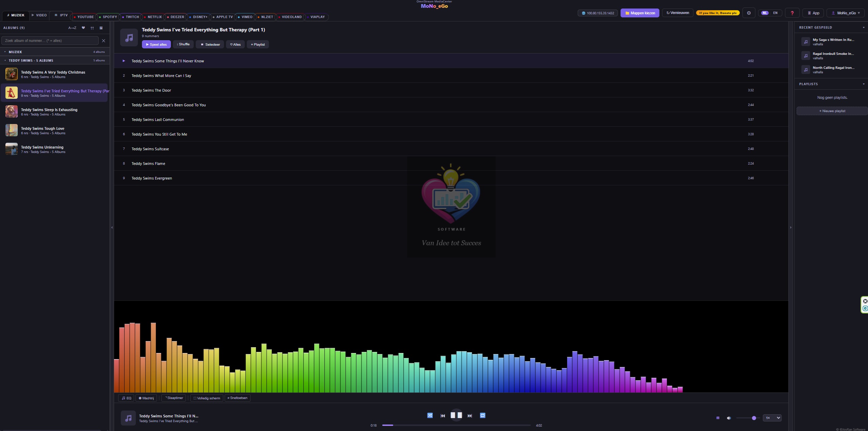Adjust the volume slider
The image size is (868, 431).
click(x=748, y=418)
